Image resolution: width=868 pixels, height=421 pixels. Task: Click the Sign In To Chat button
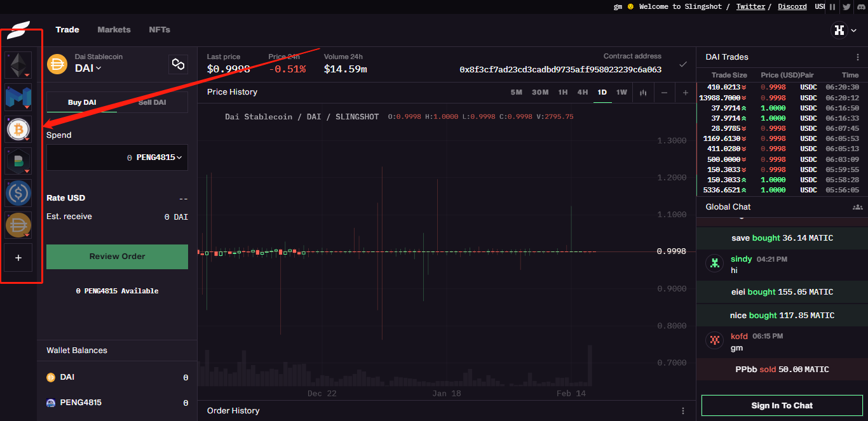pos(782,406)
